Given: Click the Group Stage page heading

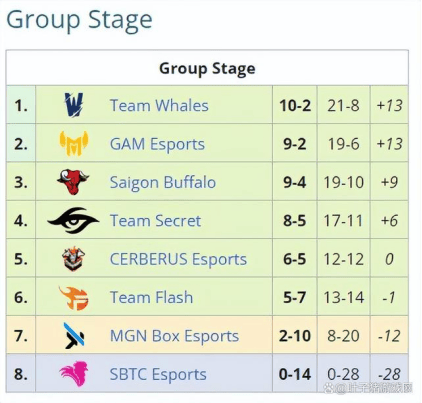Looking at the screenshot, I should point(79,21).
